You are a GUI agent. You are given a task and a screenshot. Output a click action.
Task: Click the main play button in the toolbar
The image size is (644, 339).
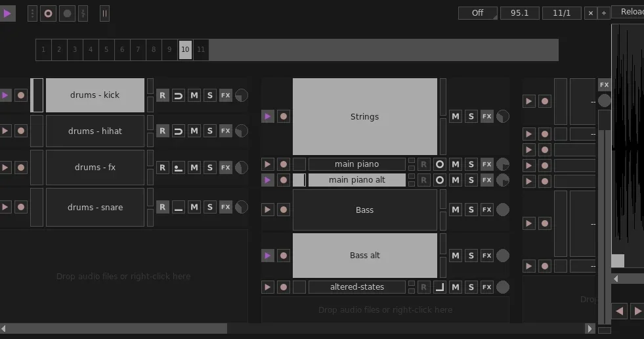point(7,13)
